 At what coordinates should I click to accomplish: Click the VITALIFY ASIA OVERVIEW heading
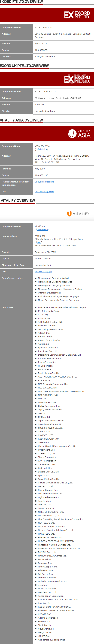click(21, 120)
